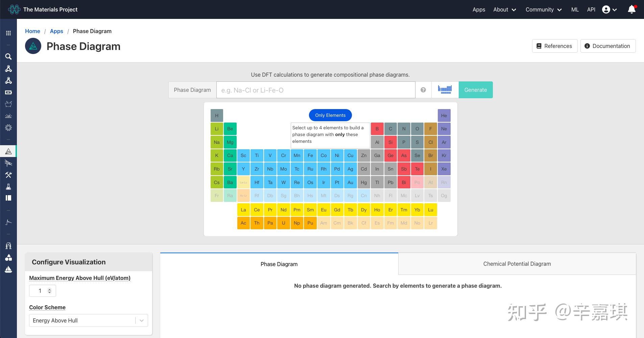Viewport: 644px width, 338px height.
Task: Toggle the periodic table icon button
Action: coord(445,90)
